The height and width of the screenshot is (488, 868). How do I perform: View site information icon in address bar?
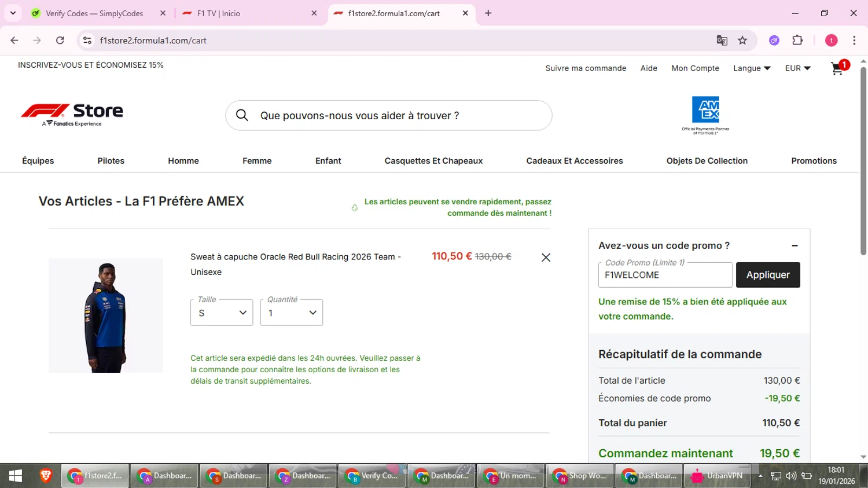pos(87,41)
